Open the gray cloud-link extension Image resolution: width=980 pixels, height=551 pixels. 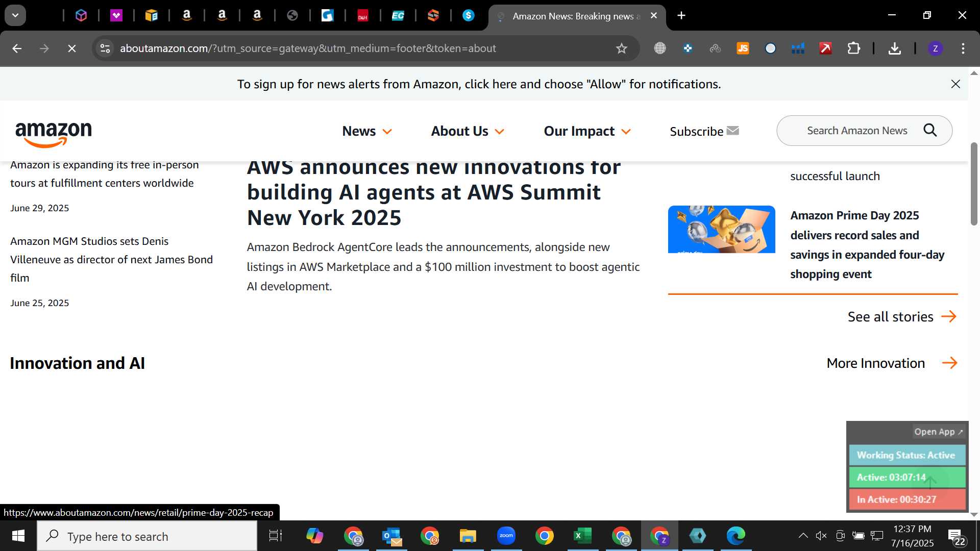[715, 48]
